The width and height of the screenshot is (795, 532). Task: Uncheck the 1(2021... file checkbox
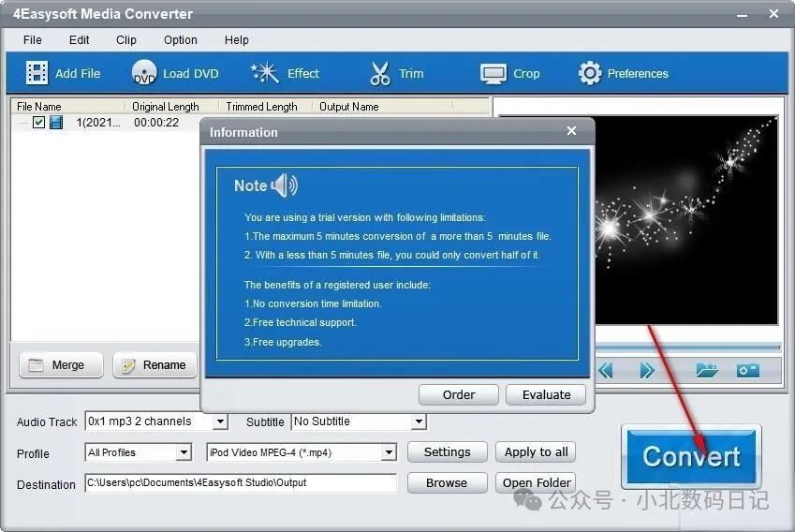click(x=38, y=123)
